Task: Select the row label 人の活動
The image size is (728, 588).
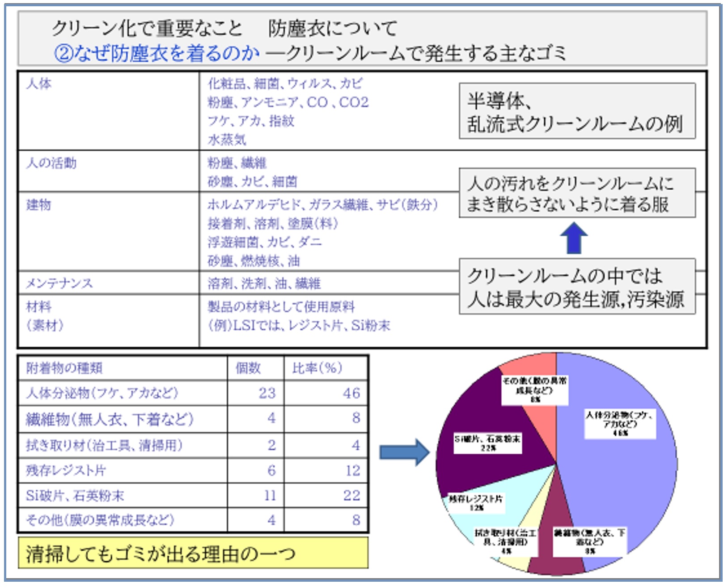Action: click(51, 163)
